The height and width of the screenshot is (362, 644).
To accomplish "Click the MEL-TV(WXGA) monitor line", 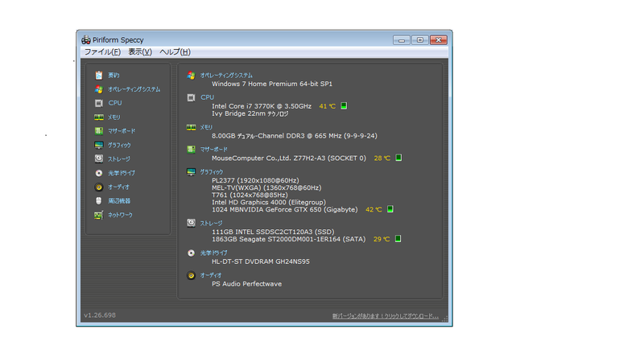I will (266, 187).
